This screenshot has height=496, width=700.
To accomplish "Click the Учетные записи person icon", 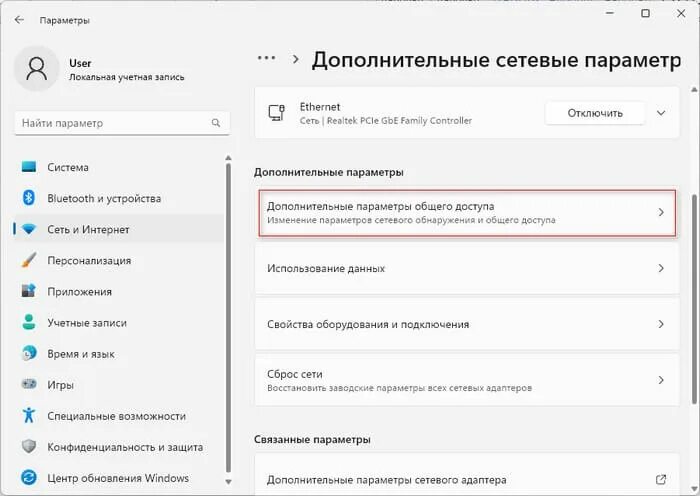I will tap(29, 322).
